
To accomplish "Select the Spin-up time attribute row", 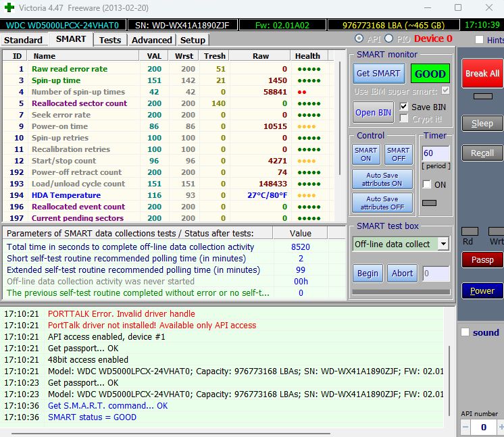I will [x=168, y=80].
